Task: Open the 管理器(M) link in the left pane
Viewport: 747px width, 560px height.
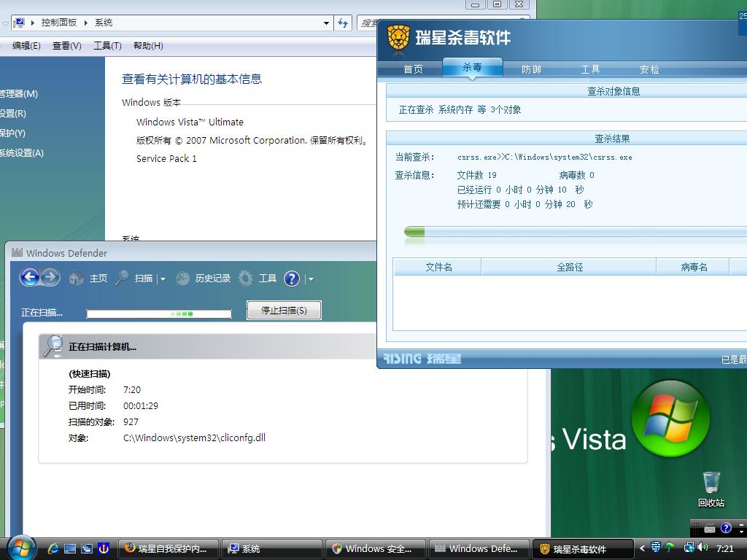Action: pos(18,94)
